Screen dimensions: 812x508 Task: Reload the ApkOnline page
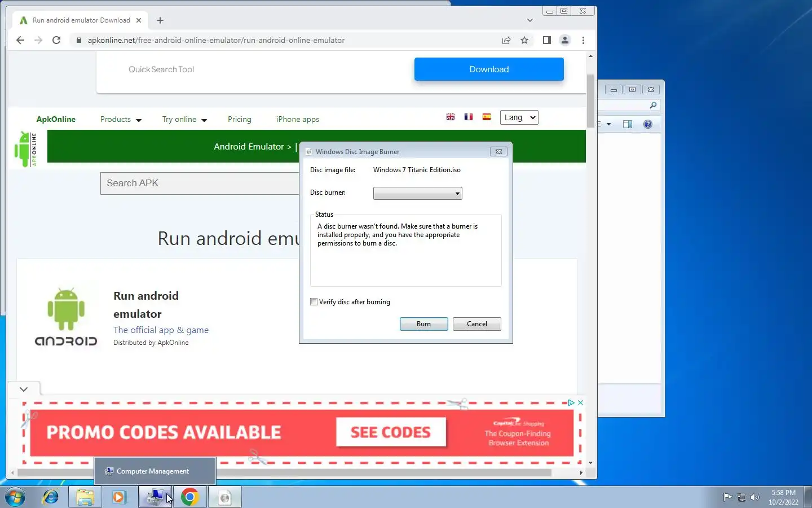[x=56, y=40]
